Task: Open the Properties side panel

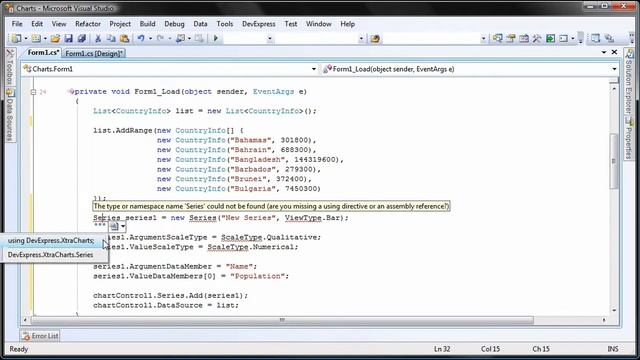Action: [629, 138]
